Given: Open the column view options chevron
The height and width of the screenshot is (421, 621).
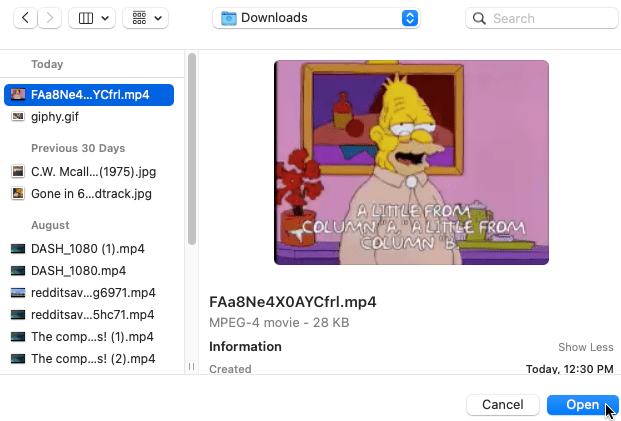Looking at the screenshot, I should tap(105, 18).
